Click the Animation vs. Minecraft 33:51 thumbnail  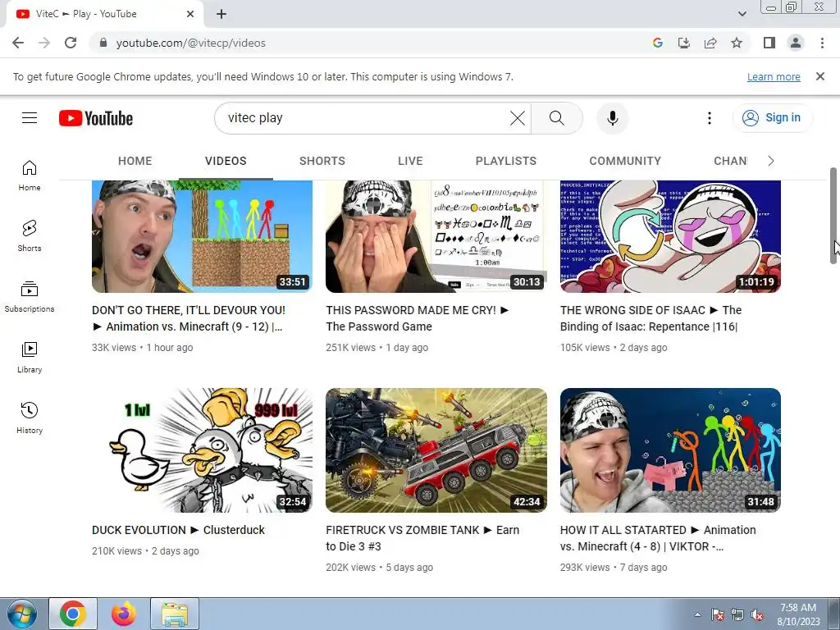(x=202, y=237)
